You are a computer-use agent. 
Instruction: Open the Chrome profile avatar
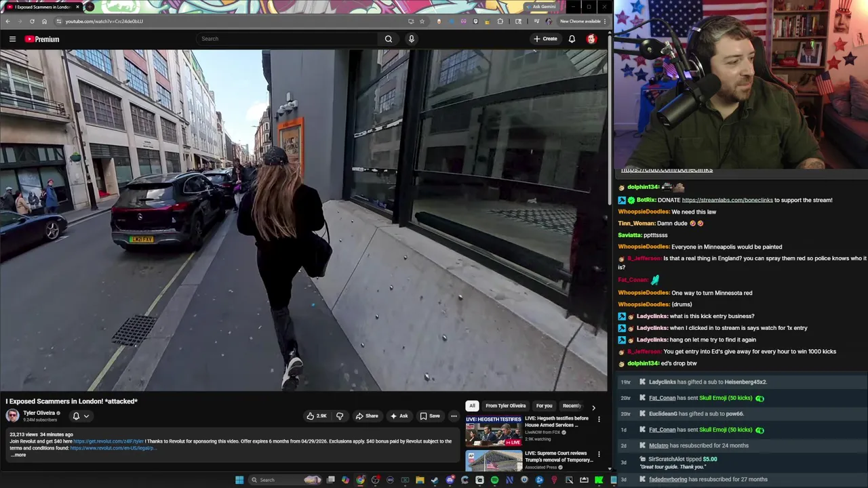click(x=549, y=21)
